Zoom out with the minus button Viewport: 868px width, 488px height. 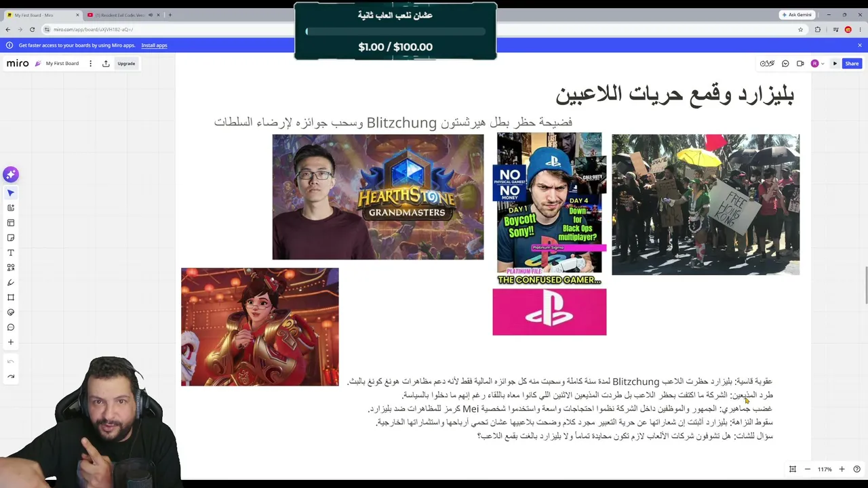[x=807, y=469]
